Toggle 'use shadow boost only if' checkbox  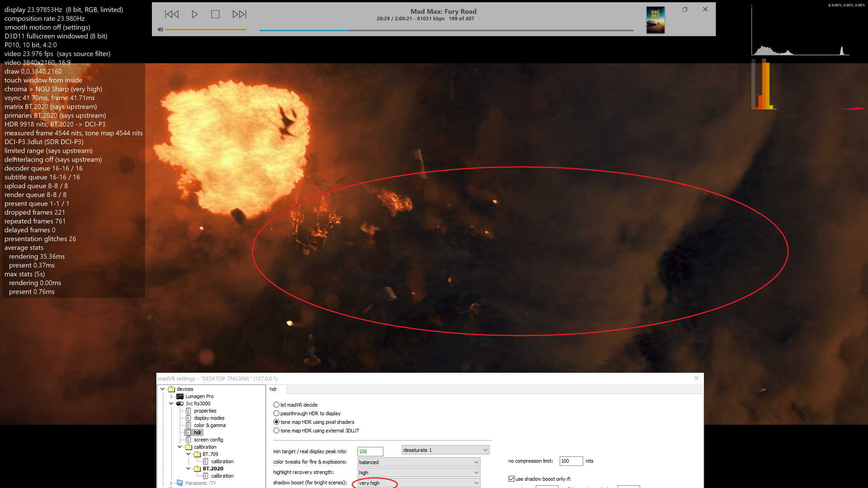click(511, 479)
